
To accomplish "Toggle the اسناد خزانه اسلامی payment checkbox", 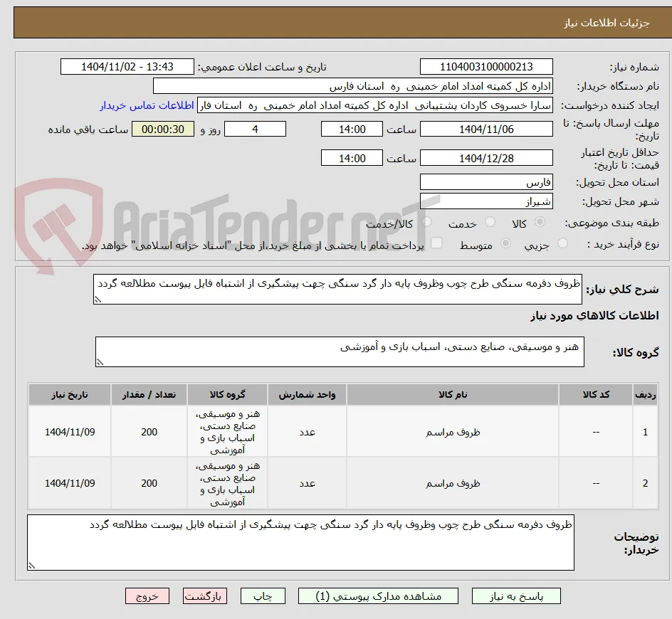I will (x=436, y=243).
